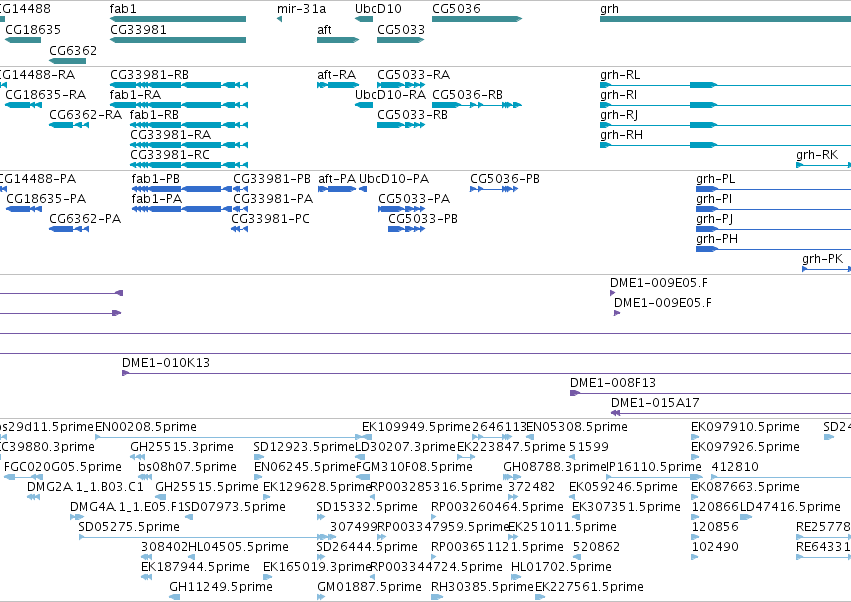Select the fab1-PA protein label

(156, 199)
